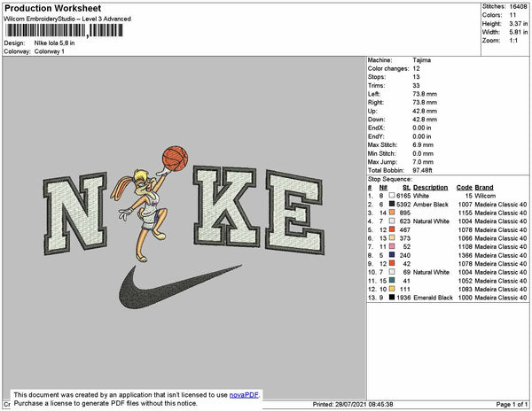Click the St. column header
The height and width of the screenshot is (411, 532).
(406, 188)
